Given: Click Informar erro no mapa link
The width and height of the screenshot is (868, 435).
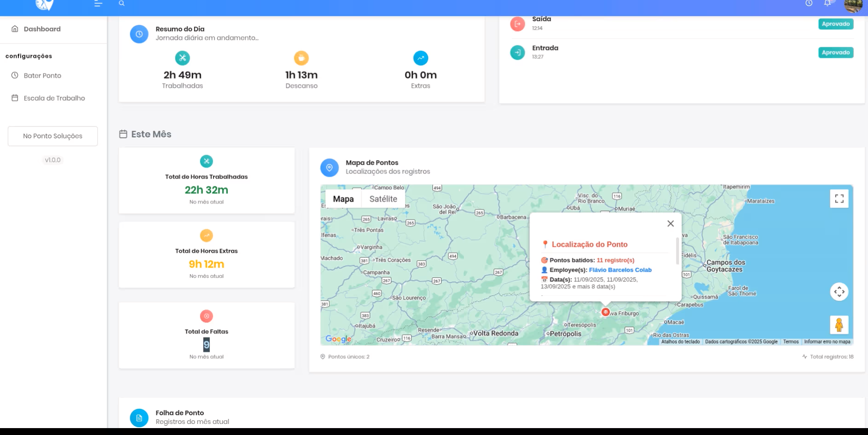Looking at the screenshot, I should [827, 342].
